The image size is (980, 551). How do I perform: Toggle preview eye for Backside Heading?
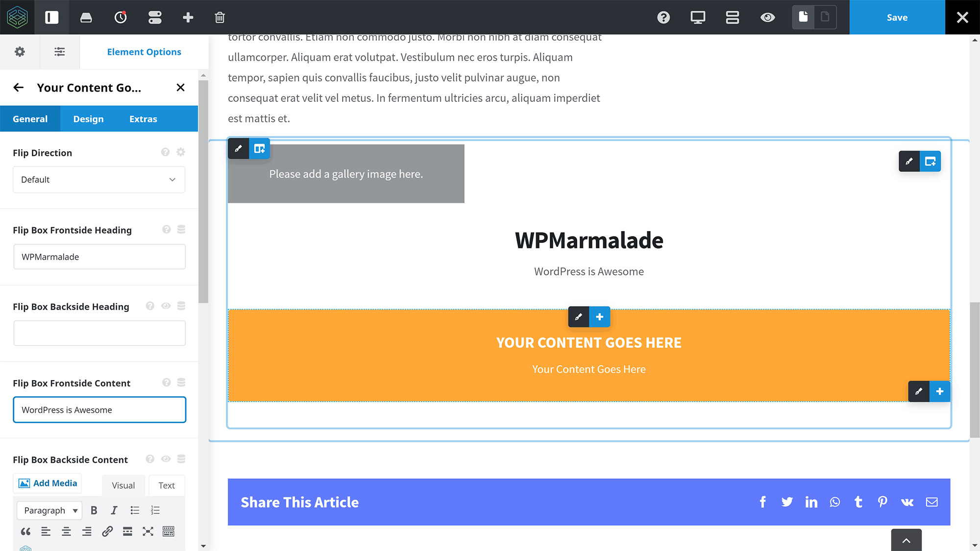(166, 306)
